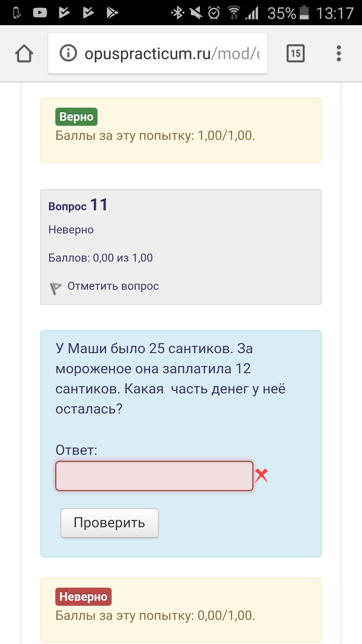Click the green Верно badge

pos(76,117)
